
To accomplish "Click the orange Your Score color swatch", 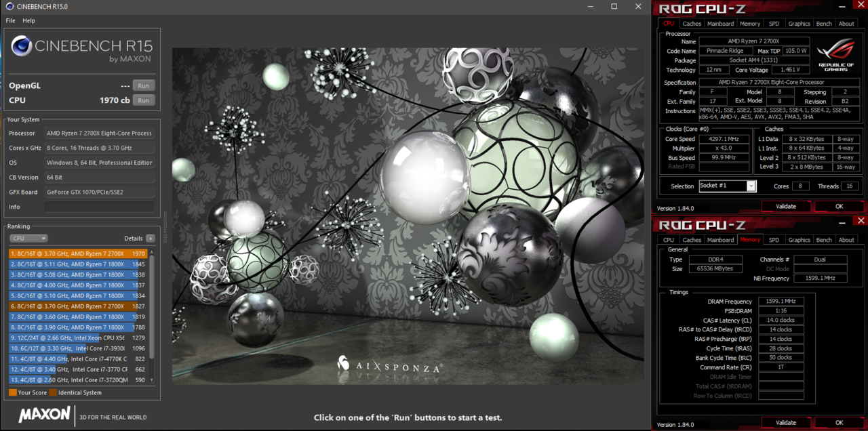I will (13, 392).
